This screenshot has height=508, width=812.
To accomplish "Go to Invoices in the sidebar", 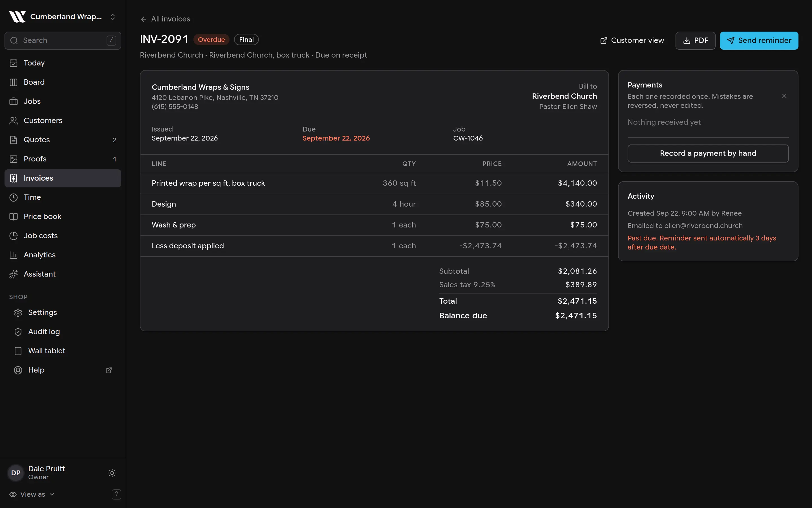I will (x=63, y=178).
